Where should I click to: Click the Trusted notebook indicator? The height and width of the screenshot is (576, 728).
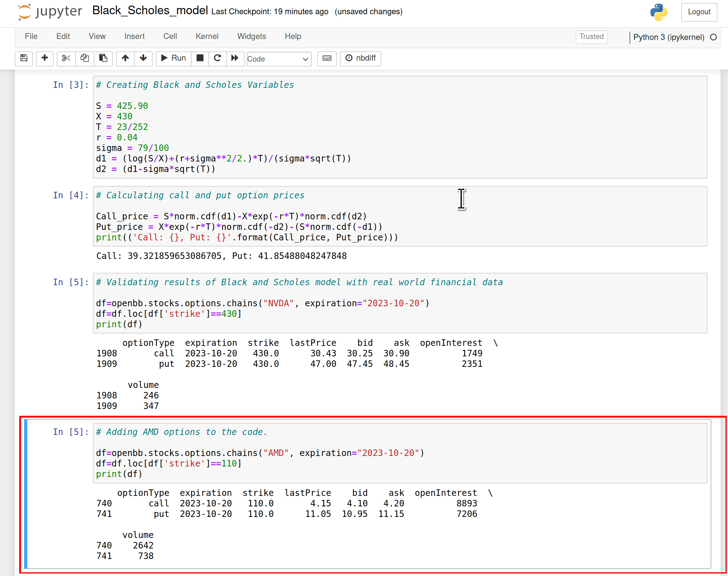tap(591, 37)
